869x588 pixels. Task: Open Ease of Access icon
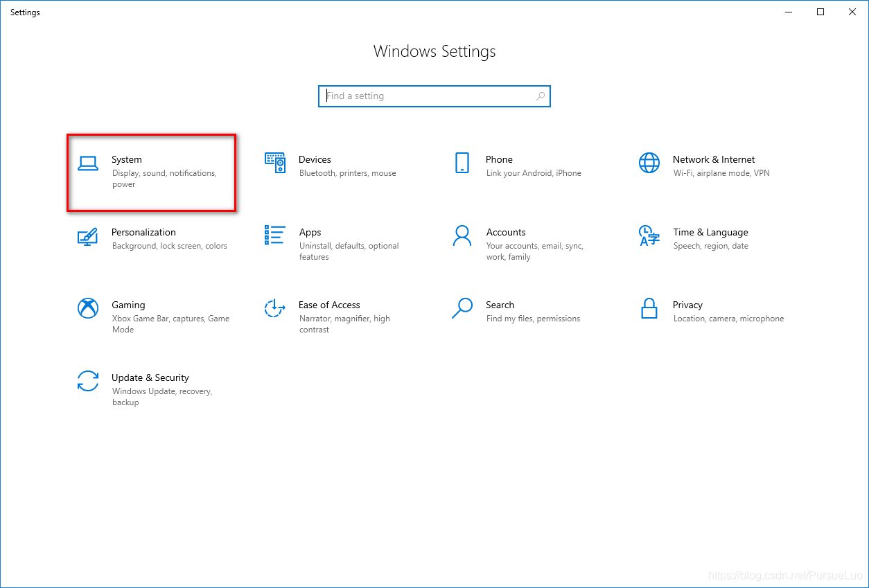pyautogui.click(x=275, y=308)
